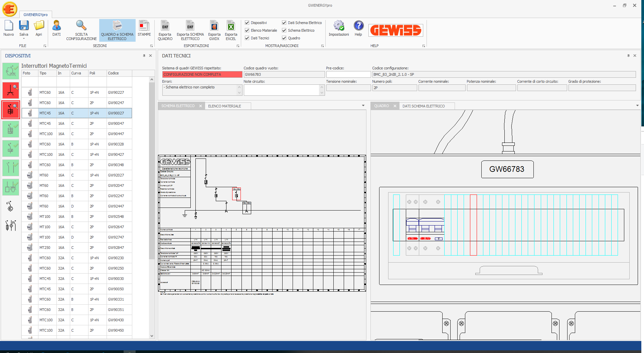Select the bottom fuse/accessories device icon
Screen dimensions: 644x353
coord(11,226)
